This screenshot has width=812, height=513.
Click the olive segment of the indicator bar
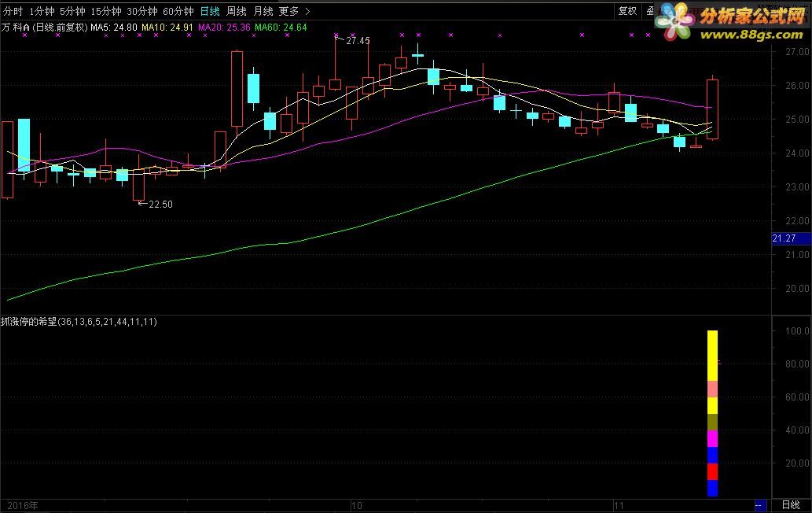(x=713, y=423)
